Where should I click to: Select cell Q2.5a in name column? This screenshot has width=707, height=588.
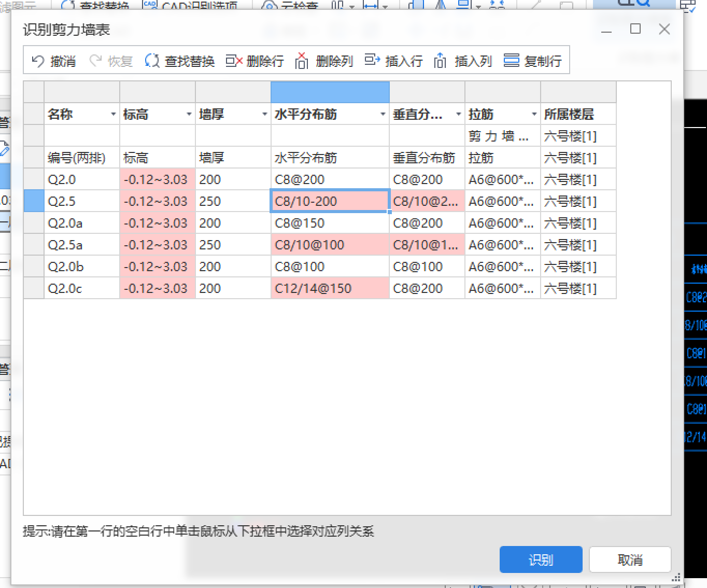[x=82, y=245]
